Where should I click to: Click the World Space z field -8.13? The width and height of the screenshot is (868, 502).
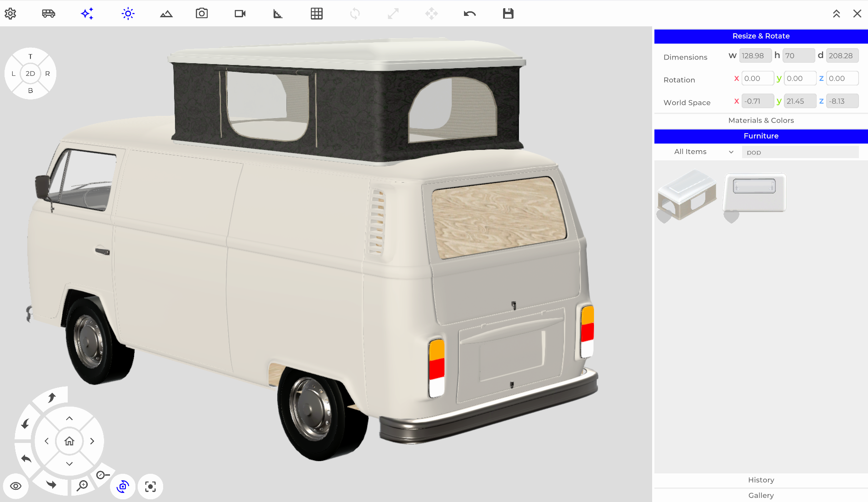pos(842,101)
